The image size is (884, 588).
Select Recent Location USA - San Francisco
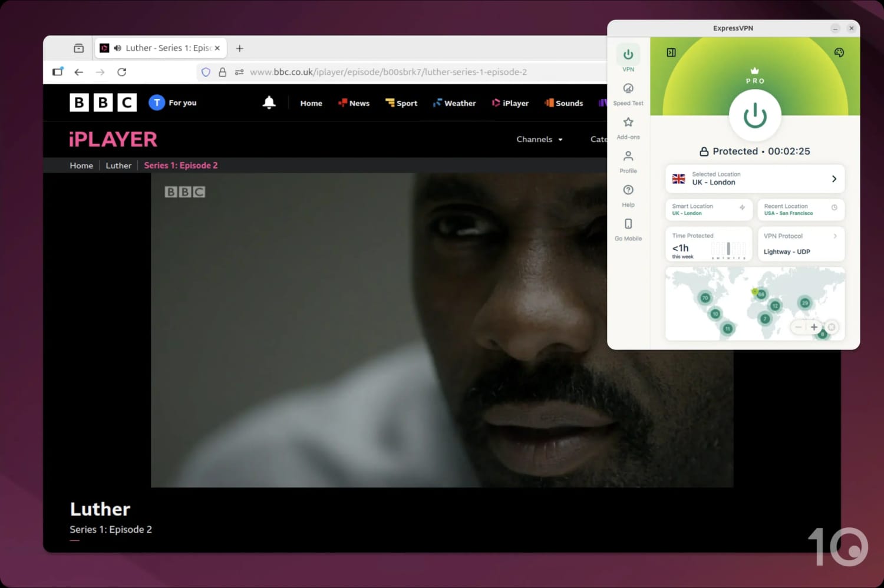[x=801, y=209]
